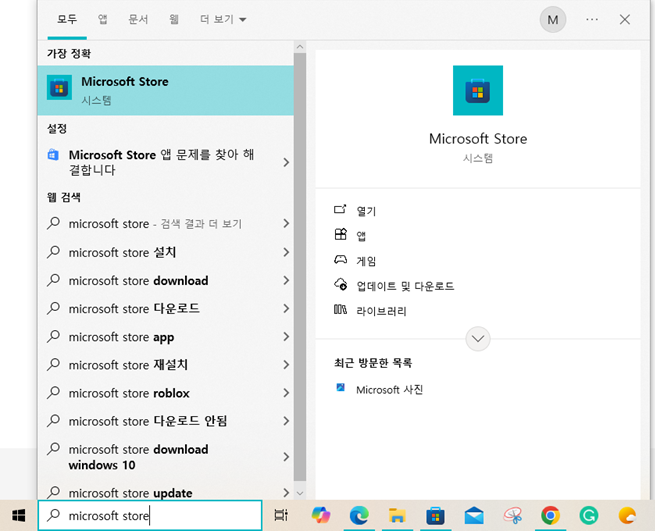Click the troubleshoot settings store icon
This screenshot has height=531, width=655.
point(53,155)
